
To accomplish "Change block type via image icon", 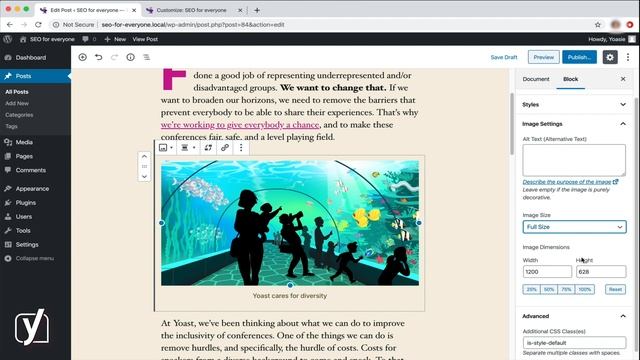I will pos(166,148).
